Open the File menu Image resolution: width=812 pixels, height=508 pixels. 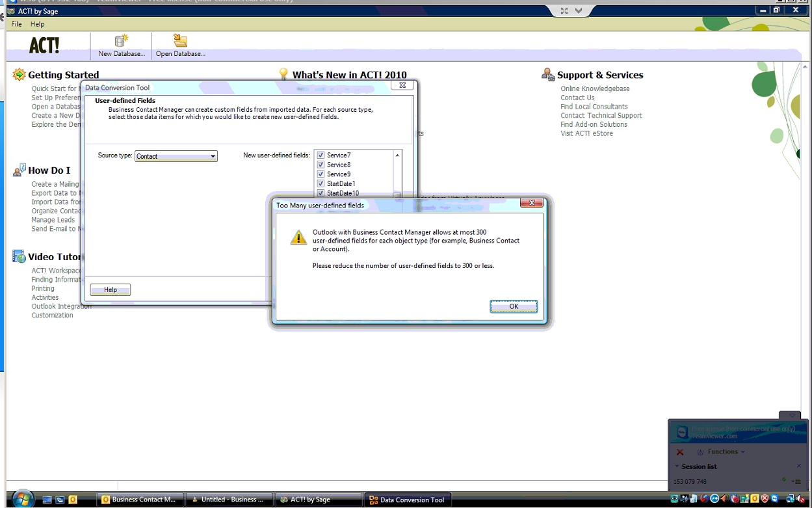point(17,24)
